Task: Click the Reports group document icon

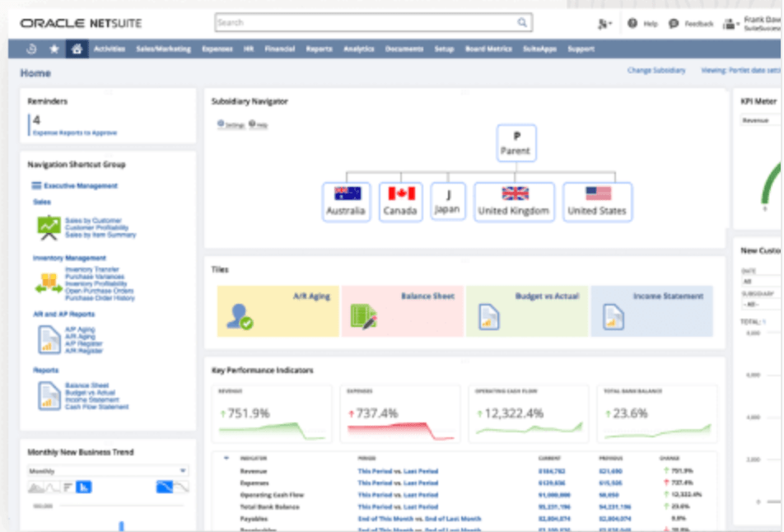Action: tap(49, 396)
